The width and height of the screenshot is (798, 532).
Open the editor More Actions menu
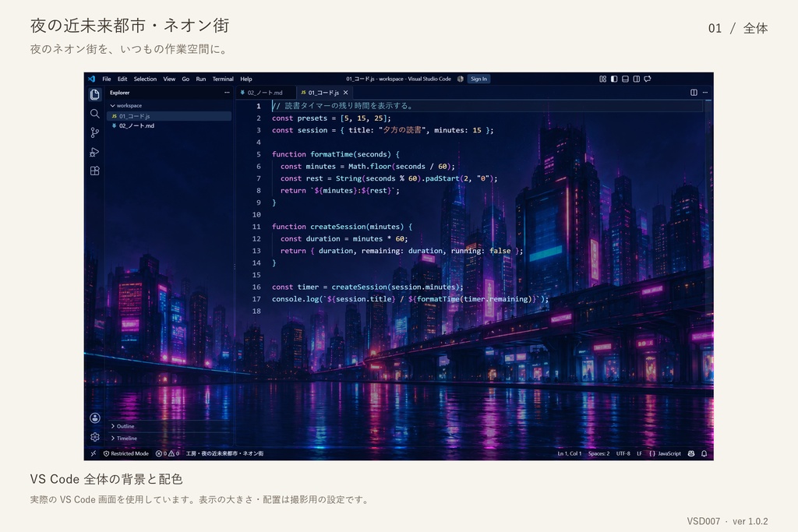704,93
